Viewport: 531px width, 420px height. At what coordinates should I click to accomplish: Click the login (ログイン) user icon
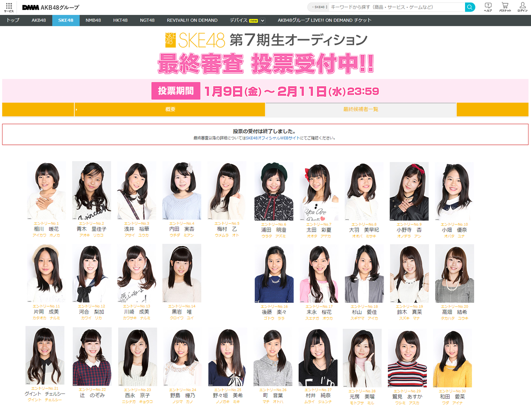pos(522,7)
